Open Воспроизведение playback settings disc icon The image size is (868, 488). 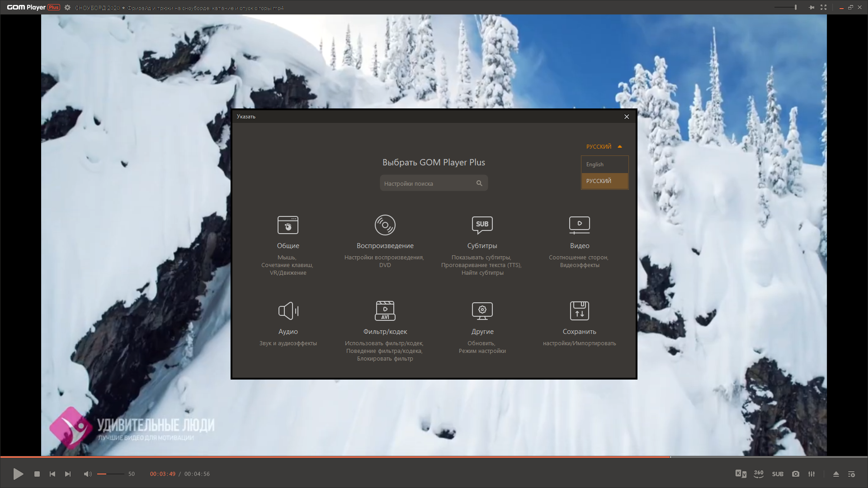[x=385, y=225]
